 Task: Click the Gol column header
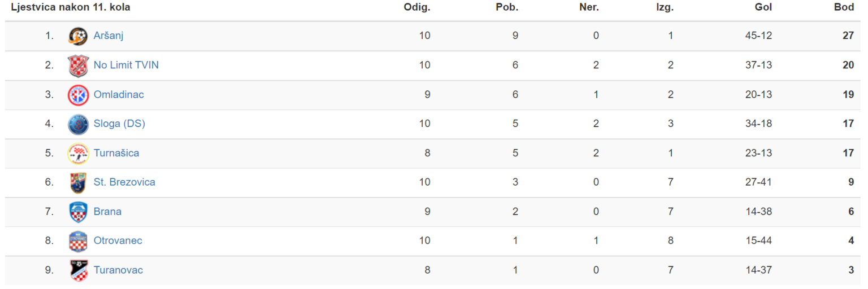(x=763, y=7)
